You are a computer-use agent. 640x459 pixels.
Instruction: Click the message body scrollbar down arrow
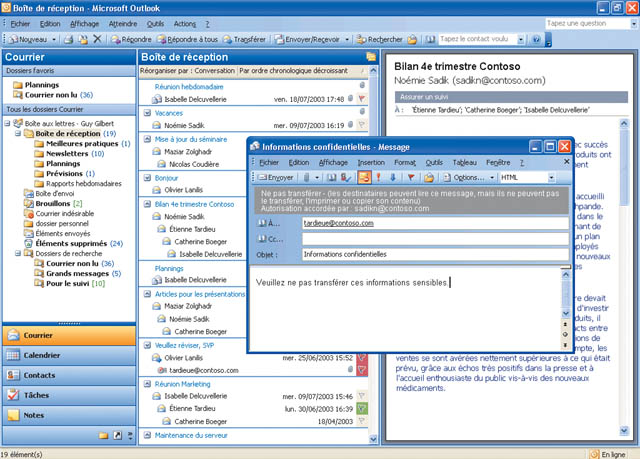point(566,313)
